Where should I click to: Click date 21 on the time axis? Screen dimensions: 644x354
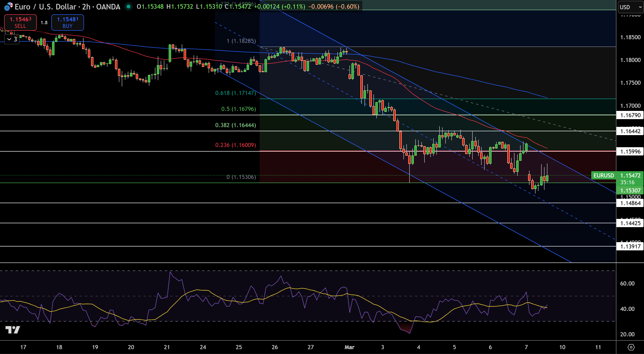pos(167,347)
